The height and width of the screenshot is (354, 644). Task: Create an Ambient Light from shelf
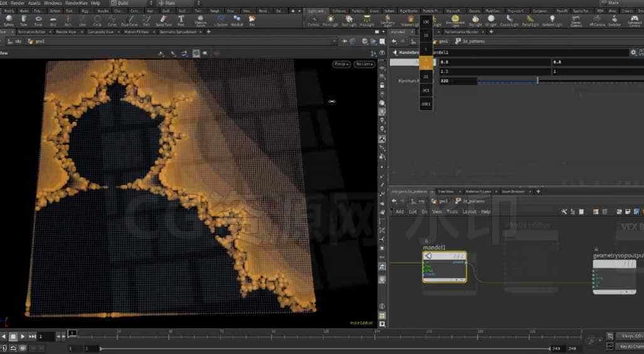point(552,21)
